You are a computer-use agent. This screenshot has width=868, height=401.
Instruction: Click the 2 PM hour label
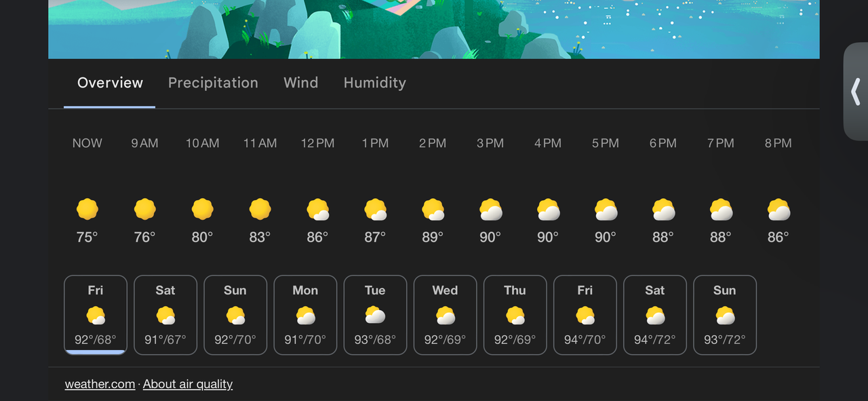433,143
